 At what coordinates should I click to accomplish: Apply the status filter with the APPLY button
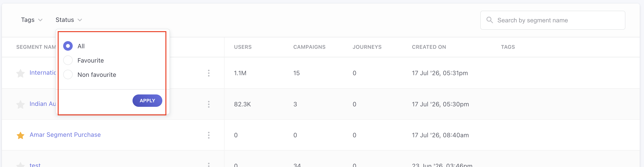147,101
